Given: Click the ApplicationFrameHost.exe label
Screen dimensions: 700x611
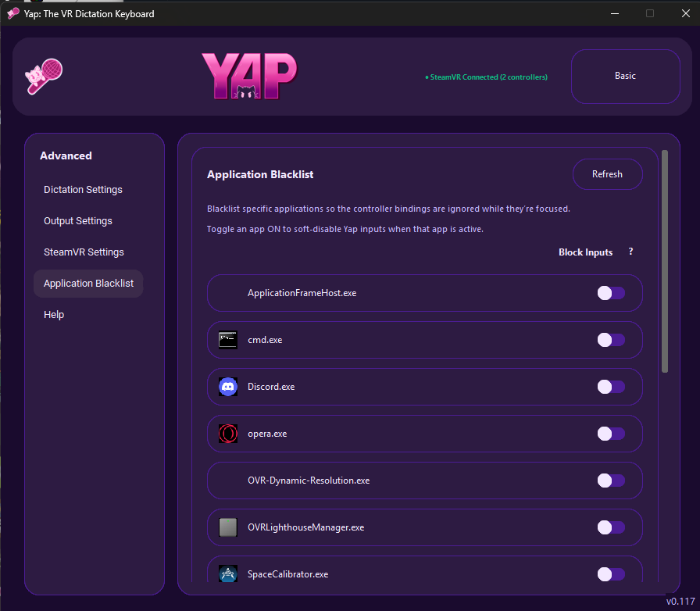Looking at the screenshot, I should [302, 293].
